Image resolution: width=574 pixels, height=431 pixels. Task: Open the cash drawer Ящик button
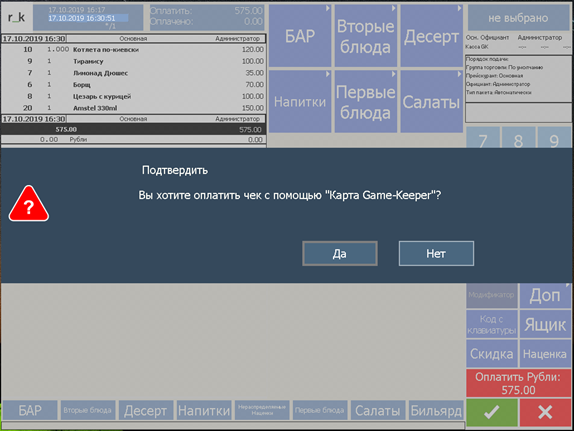click(545, 324)
